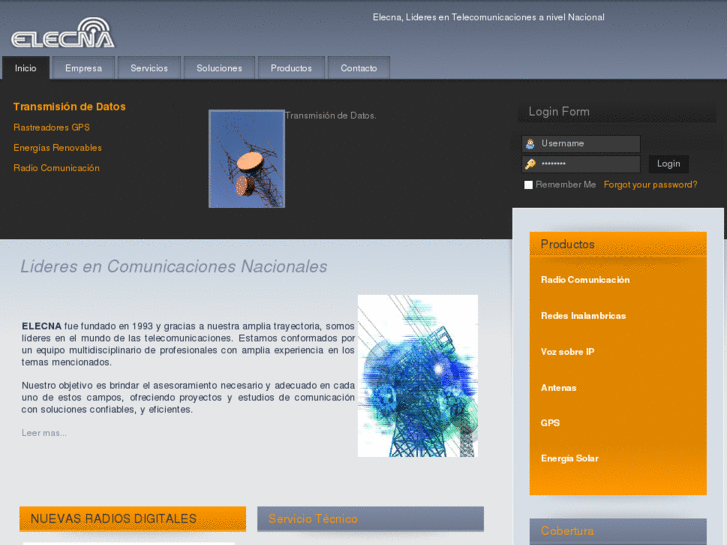Switch to the Productos tab

point(291,68)
